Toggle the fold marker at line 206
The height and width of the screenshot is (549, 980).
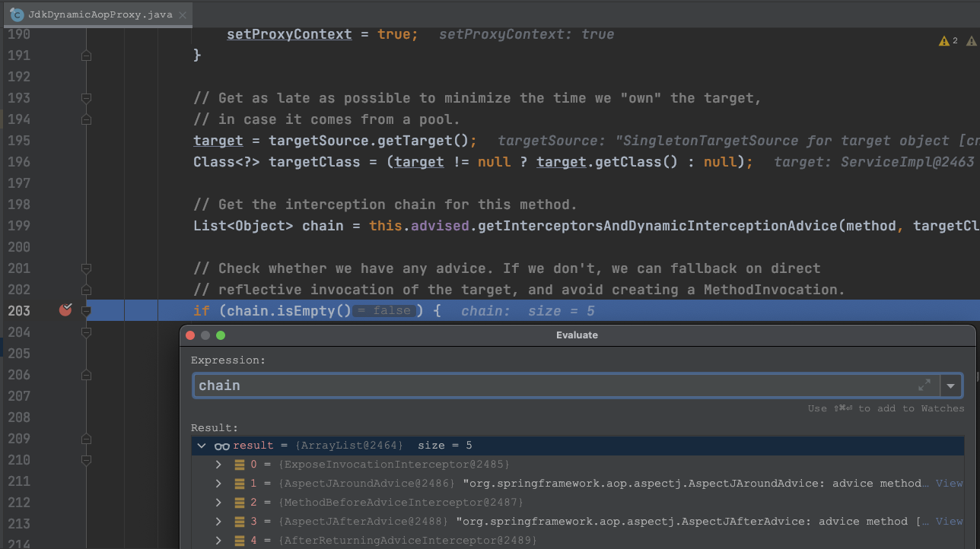click(x=86, y=375)
